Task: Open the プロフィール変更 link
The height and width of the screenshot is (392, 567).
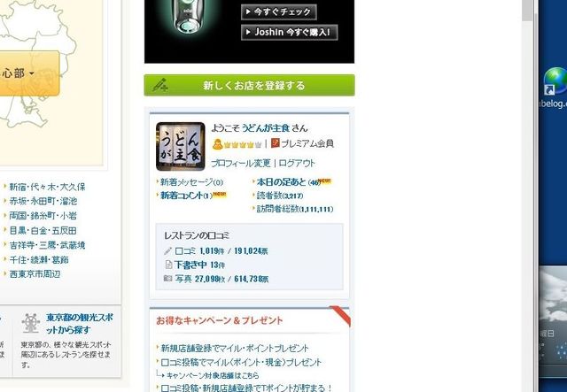Action: click(x=241, y=164)
